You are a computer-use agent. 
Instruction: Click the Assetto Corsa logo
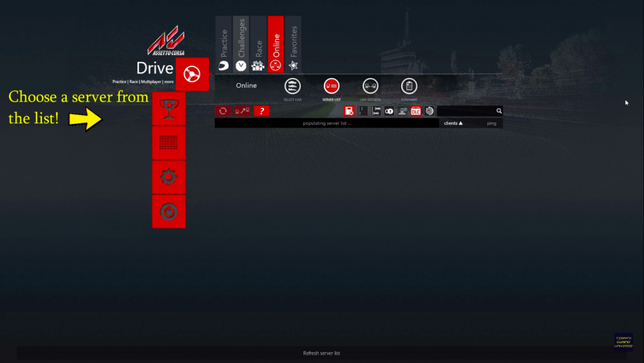point(166,41)
